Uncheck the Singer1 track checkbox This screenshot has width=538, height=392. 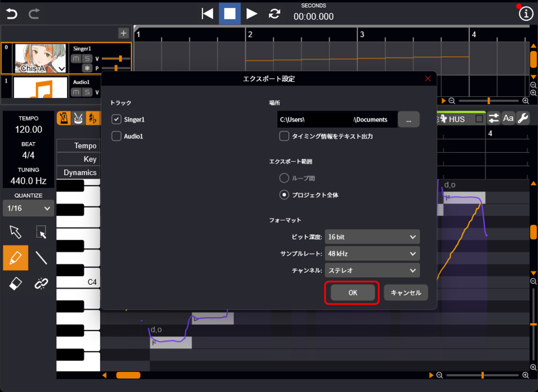[x=116, y=119]
